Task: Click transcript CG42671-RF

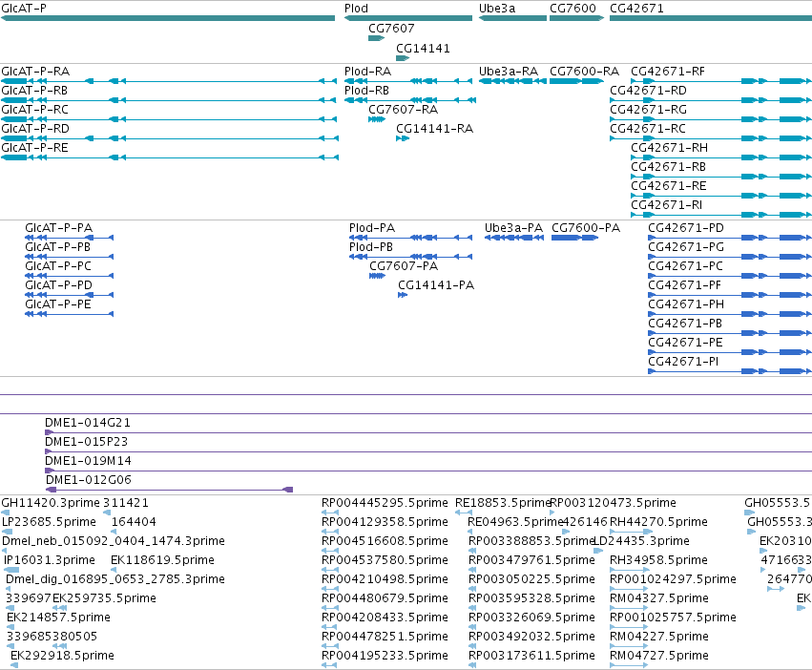Action: 668,72
